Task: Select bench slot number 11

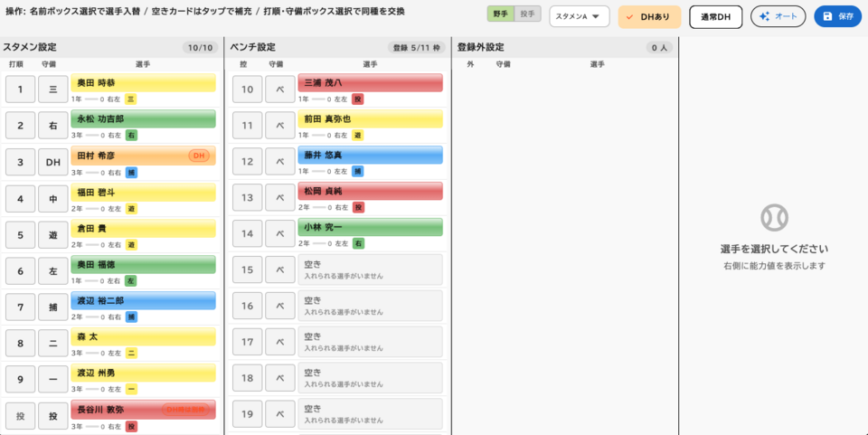Action: pyautogui.click(x=248, y=125)
